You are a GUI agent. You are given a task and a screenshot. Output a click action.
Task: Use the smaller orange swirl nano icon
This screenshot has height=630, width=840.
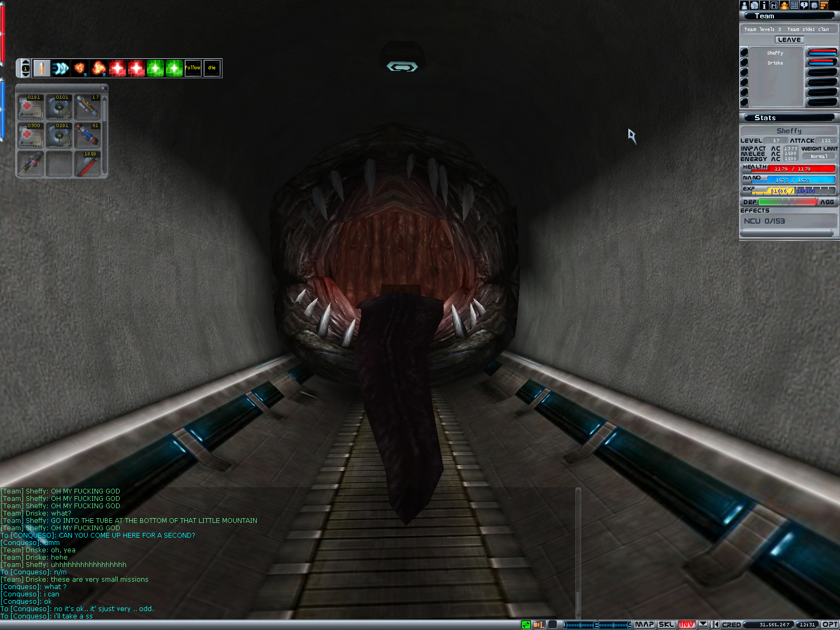coord(79,68)
